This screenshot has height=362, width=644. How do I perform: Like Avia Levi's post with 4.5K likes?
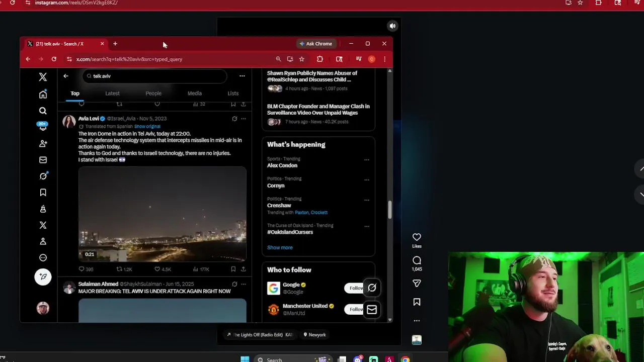[163, 269]
